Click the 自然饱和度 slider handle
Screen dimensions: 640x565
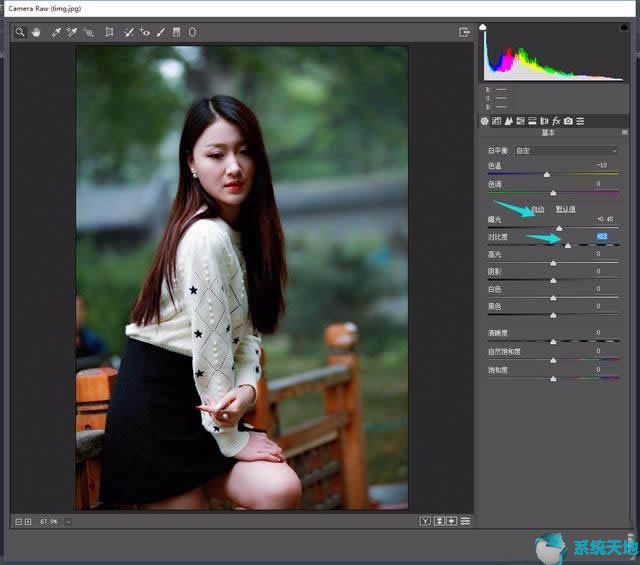(553, 360)
